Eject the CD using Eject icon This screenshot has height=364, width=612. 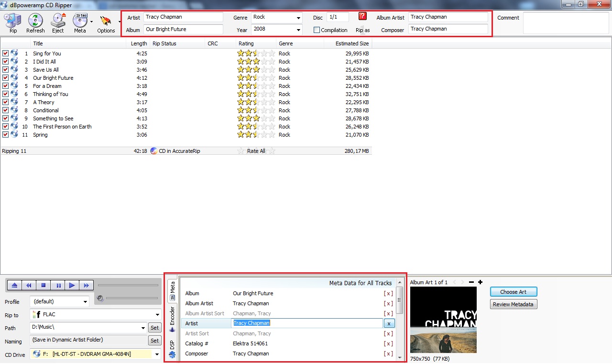pos(58,22)
